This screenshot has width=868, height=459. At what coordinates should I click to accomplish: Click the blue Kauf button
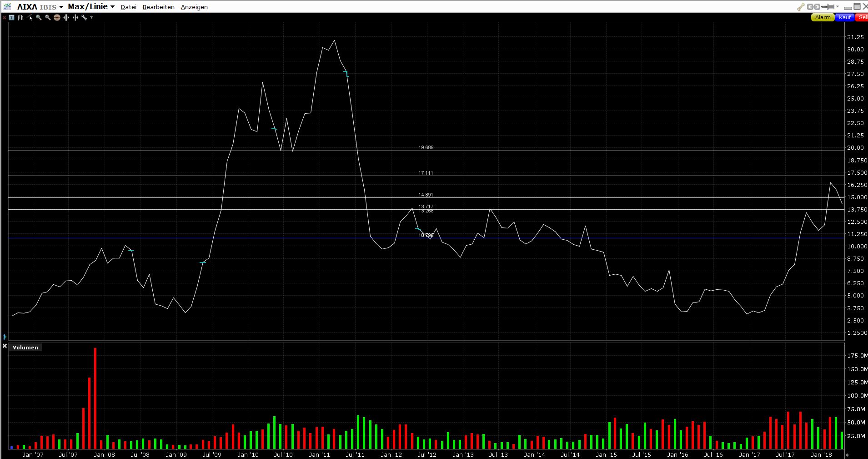(844, 17)
